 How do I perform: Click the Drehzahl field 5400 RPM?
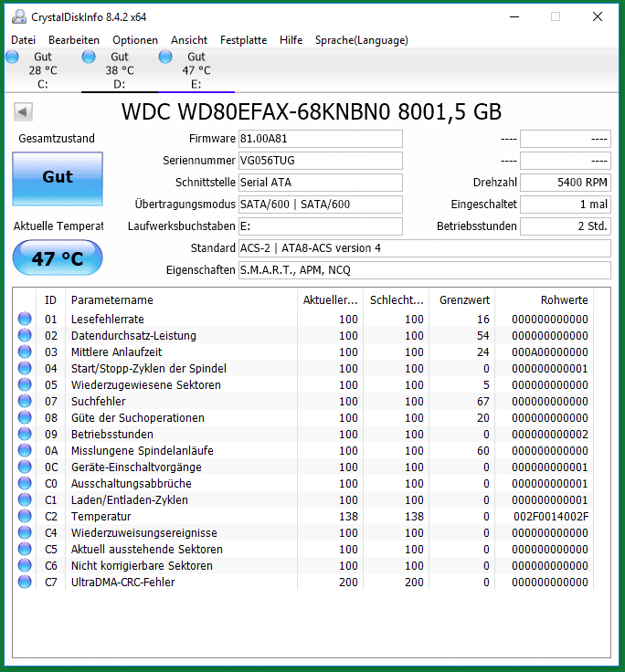[x=566, y=183]
